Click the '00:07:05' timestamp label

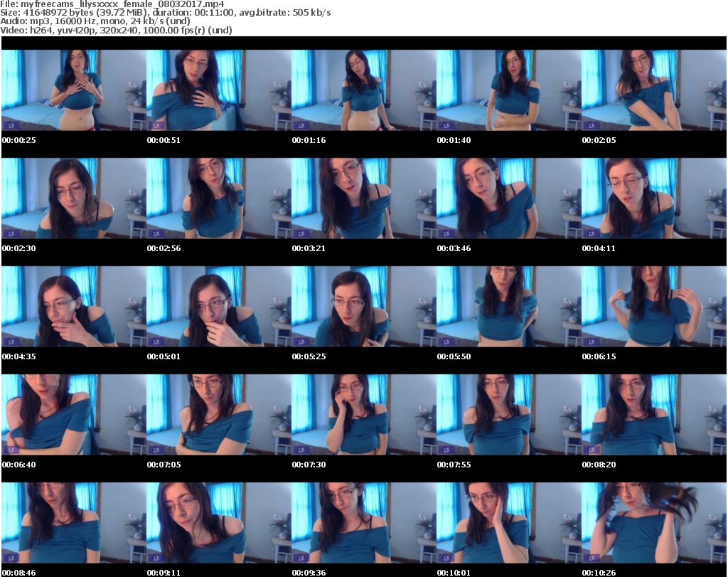tap(164, 465)
